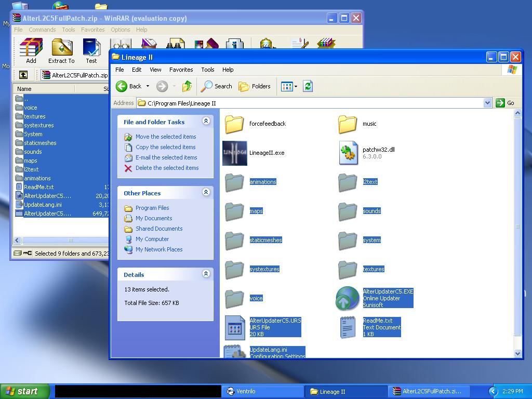Click the Go button beside address bar
532x399 pixels.
(505, 103)
